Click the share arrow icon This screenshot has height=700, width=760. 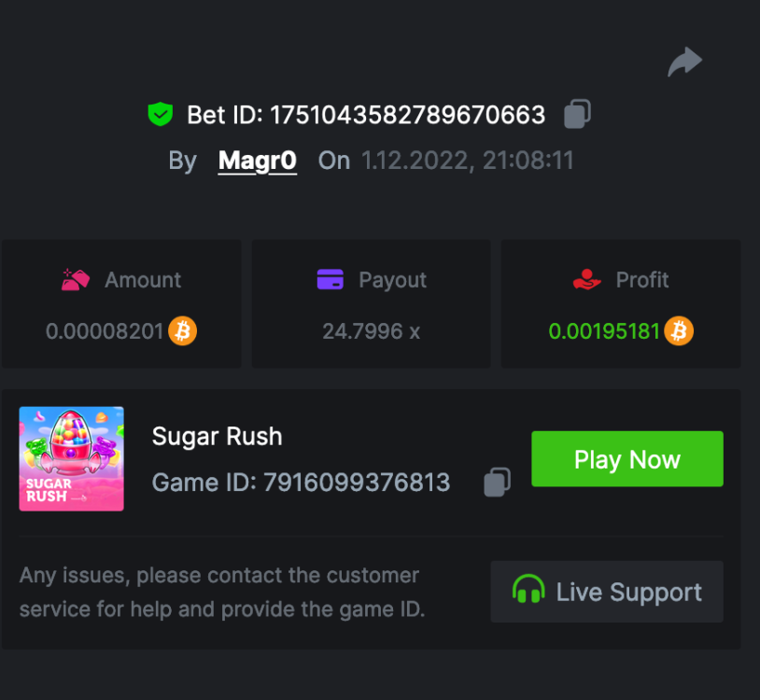(684, 63)
